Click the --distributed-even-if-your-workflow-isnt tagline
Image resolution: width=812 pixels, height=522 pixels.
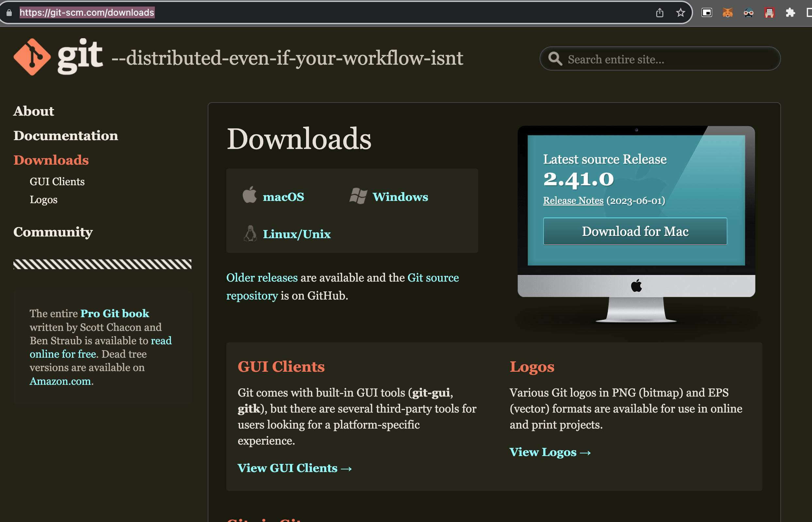[287, 58]
